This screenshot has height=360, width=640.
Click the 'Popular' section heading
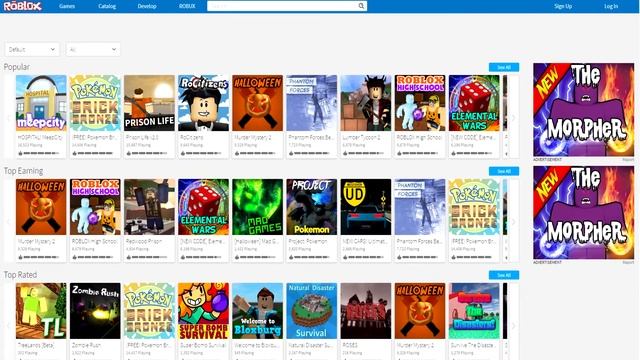[x=17, y=67]
